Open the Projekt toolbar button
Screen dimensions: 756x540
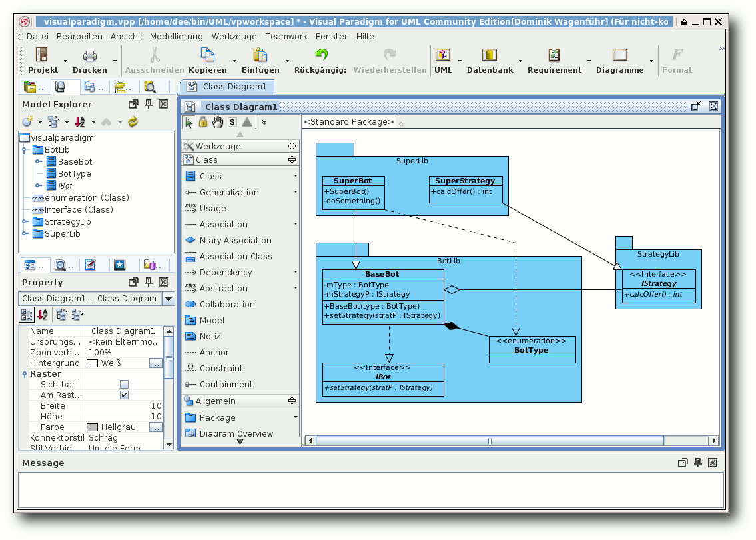(42, 60)
